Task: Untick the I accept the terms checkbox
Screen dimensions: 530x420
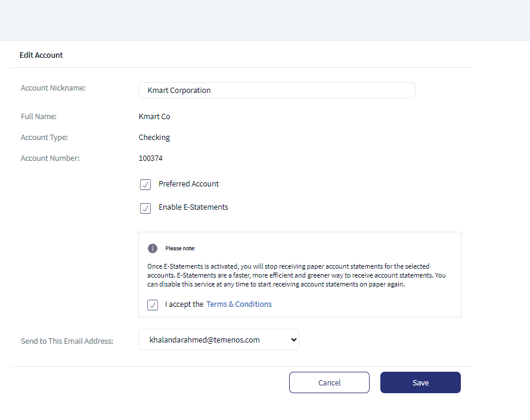Action: click(153, 305)
